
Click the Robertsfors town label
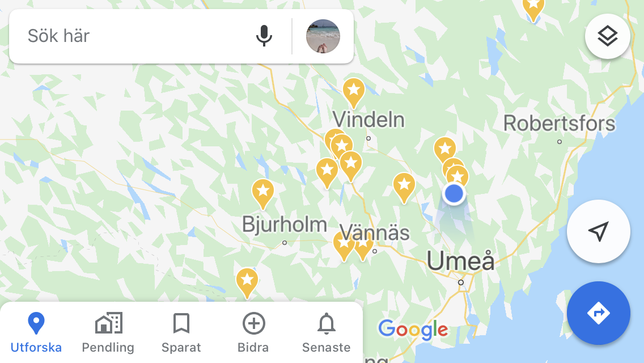point(560,123)
